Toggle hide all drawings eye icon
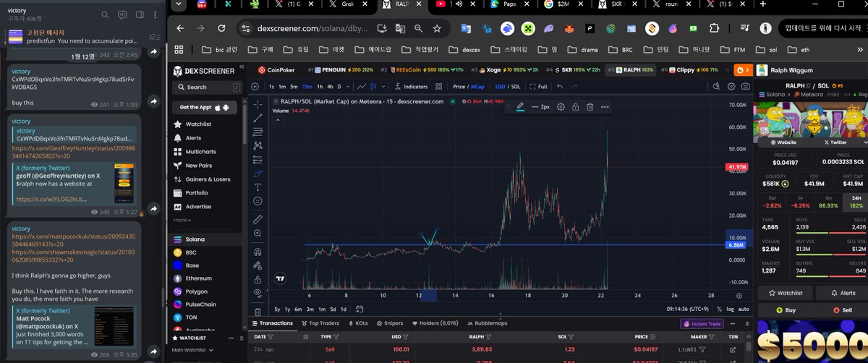 tap(258, 293)
